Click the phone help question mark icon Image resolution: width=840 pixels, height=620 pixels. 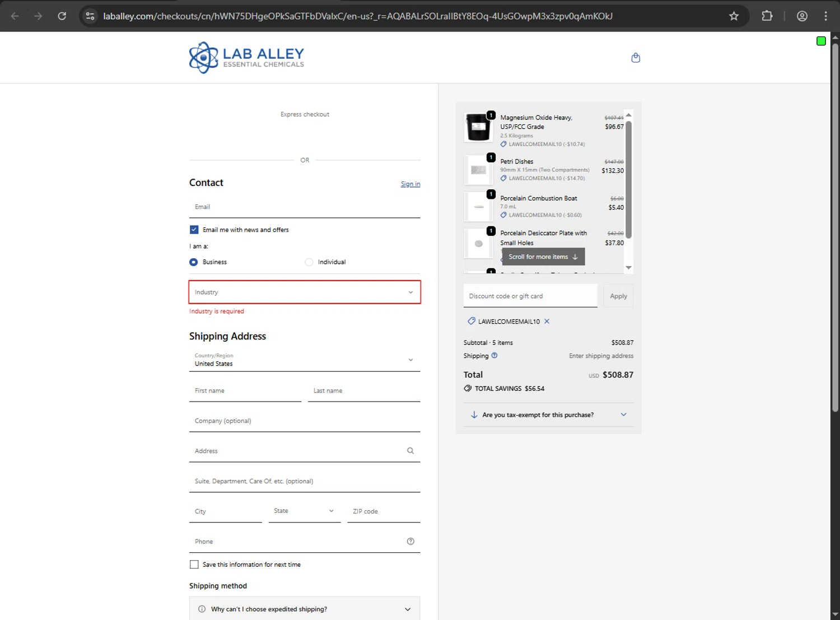[410, 542]
